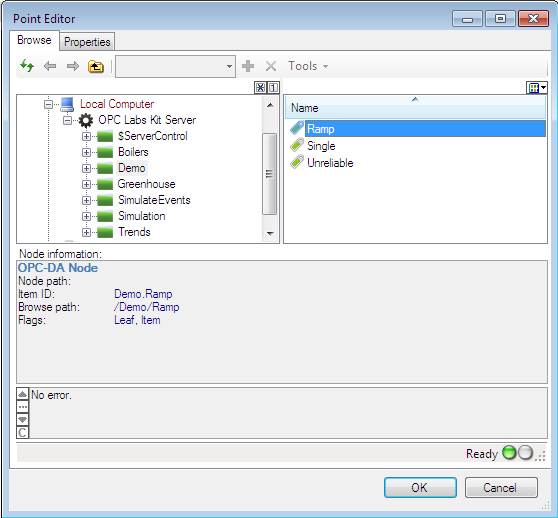Click the gray status indicator light

[525, 453]
